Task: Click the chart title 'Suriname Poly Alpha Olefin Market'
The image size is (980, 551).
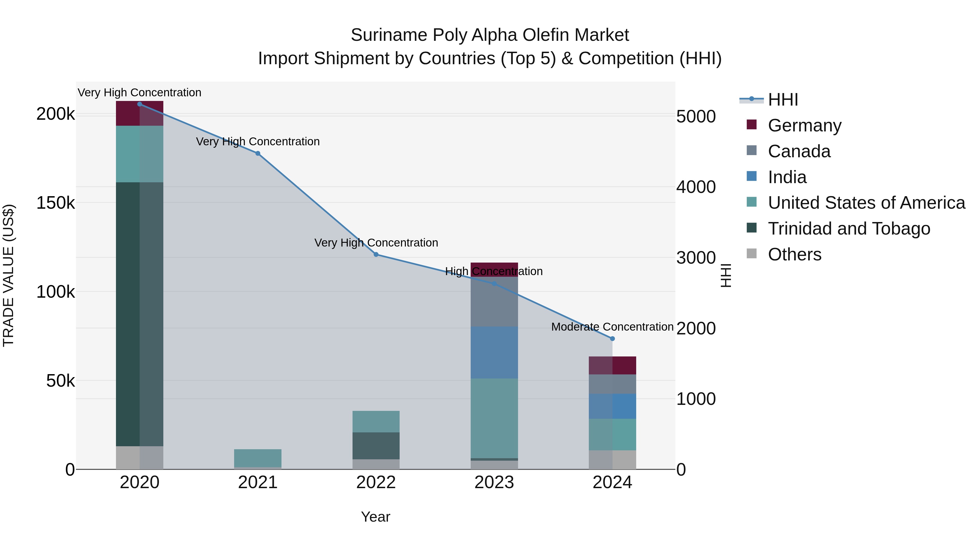Action: pyautogui.click(x=490, y=35)
